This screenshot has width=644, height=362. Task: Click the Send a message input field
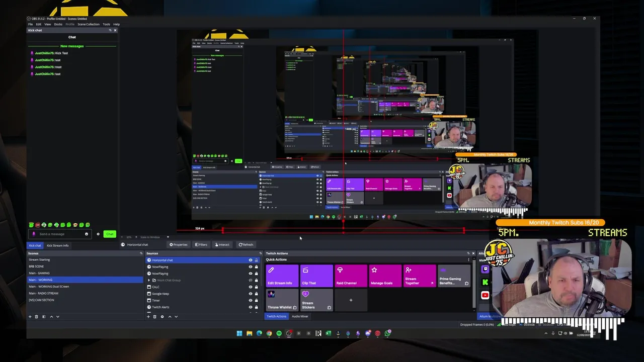pyautogui.click(x=60, y=234)
